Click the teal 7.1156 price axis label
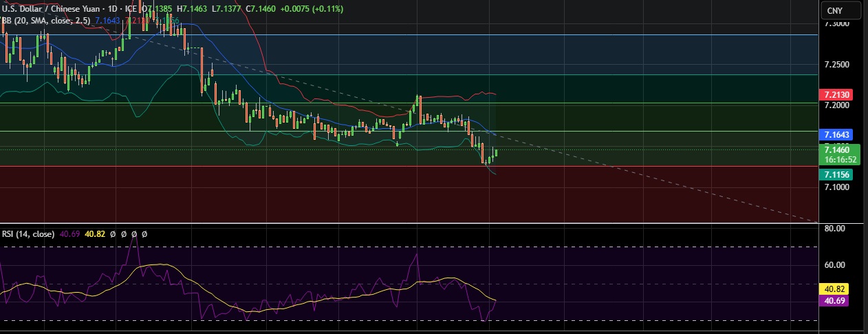This screenshot has height=334, width=868. (835, 175)
